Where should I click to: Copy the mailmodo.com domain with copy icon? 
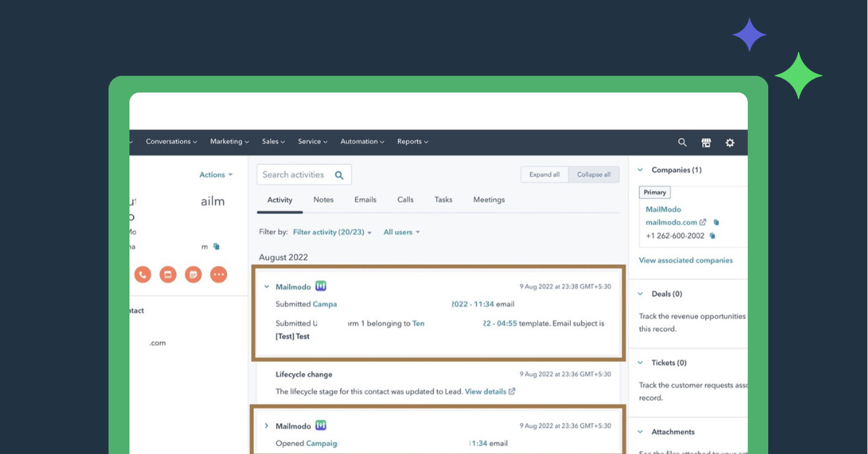pyautogui.click(x=717, y=223)
